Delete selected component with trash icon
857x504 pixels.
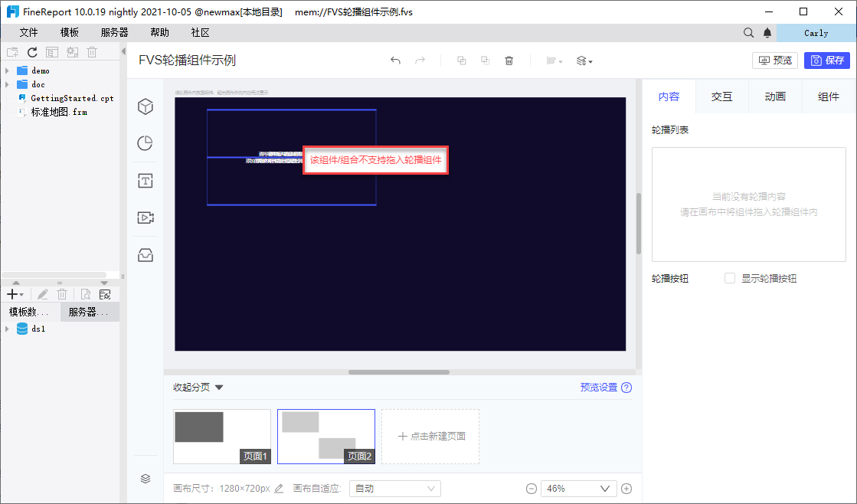(509, 61)
